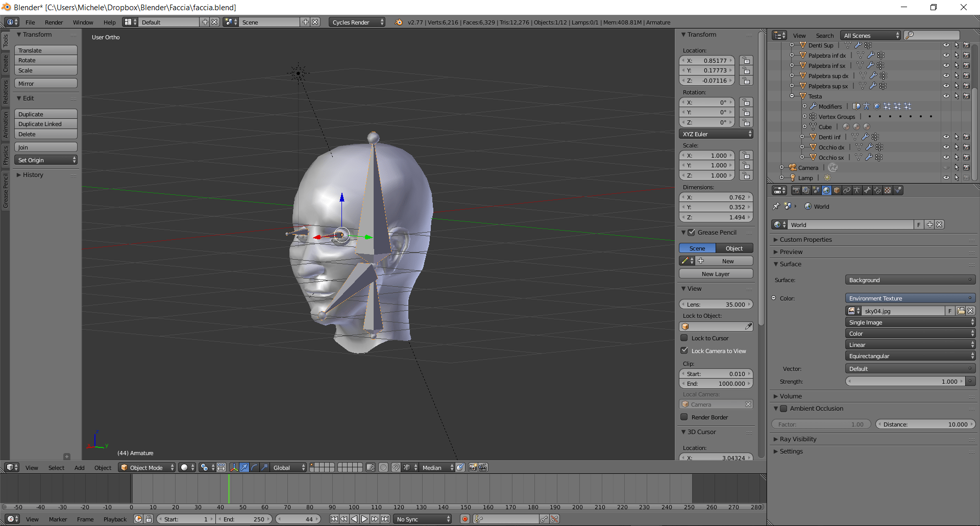Click the timeline record button

464,519
